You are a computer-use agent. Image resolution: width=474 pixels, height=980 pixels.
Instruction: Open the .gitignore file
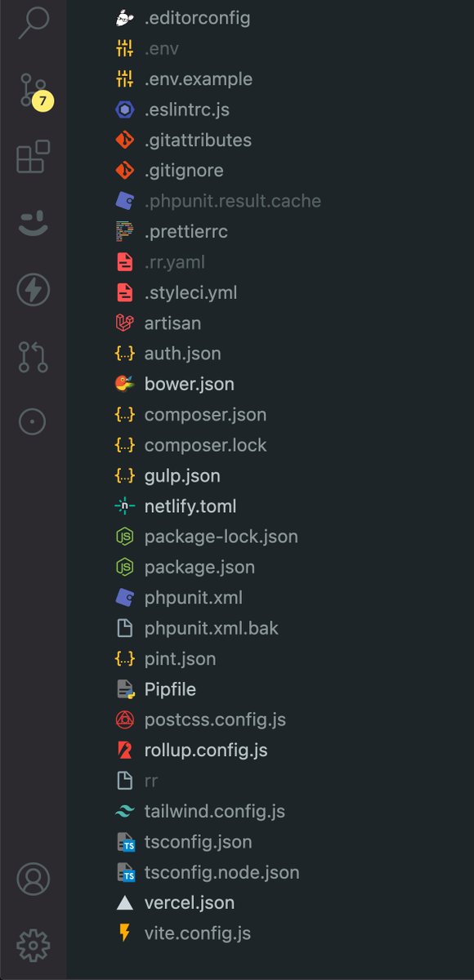pos(184,171)
